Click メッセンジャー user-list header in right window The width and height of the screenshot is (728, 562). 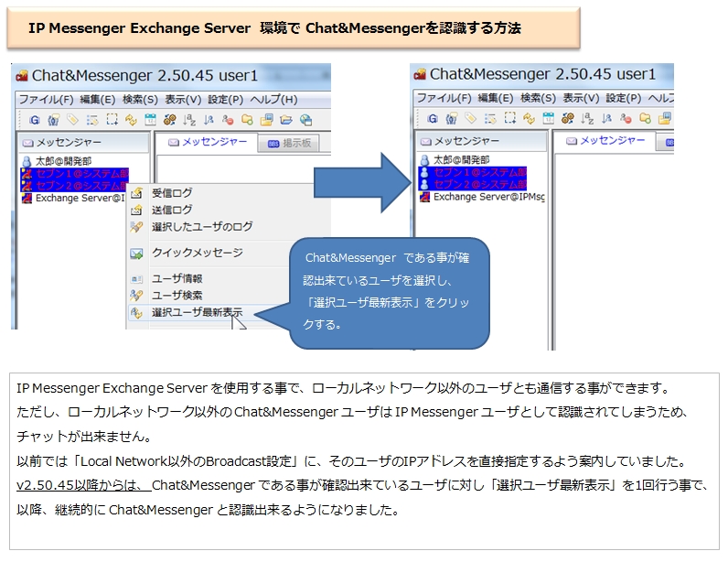[481, 141]
